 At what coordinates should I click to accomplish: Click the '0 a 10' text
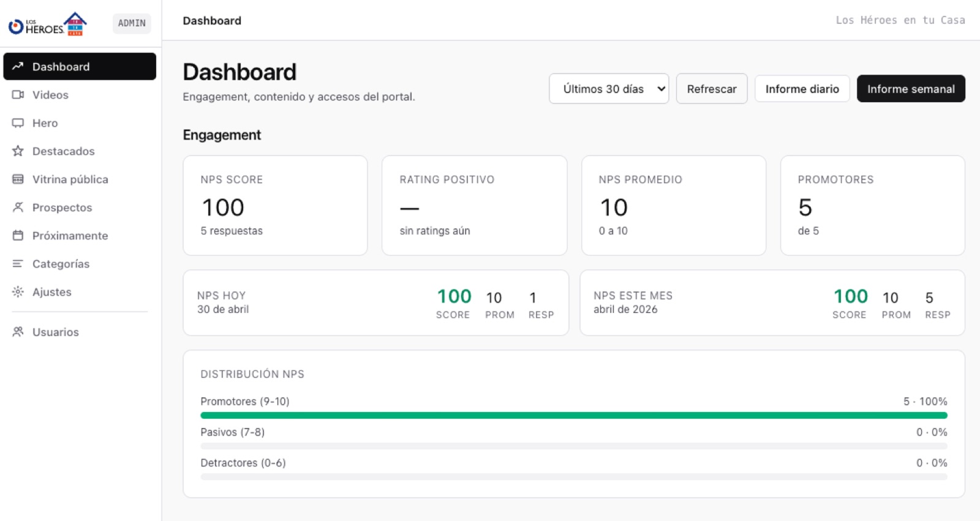[613, 231]
